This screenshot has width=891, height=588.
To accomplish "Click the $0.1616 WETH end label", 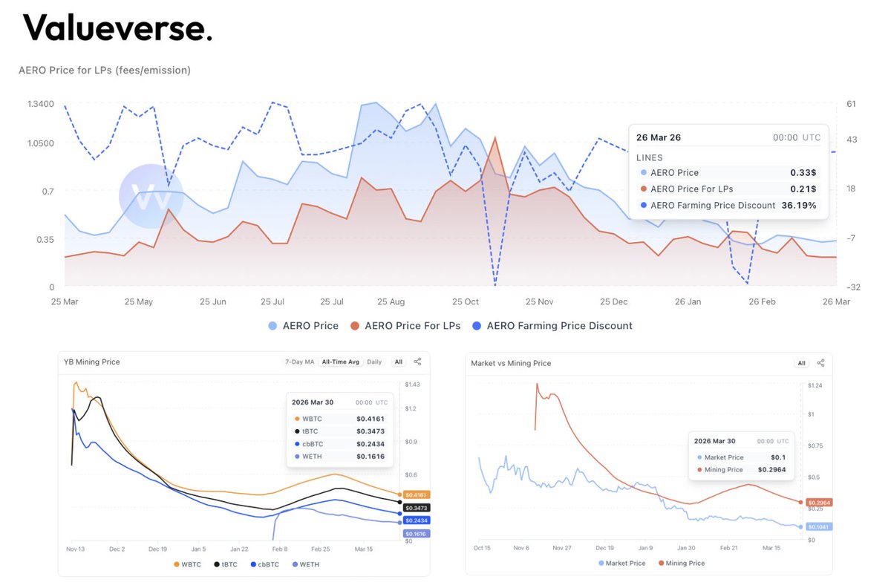I will pos(416,534).
